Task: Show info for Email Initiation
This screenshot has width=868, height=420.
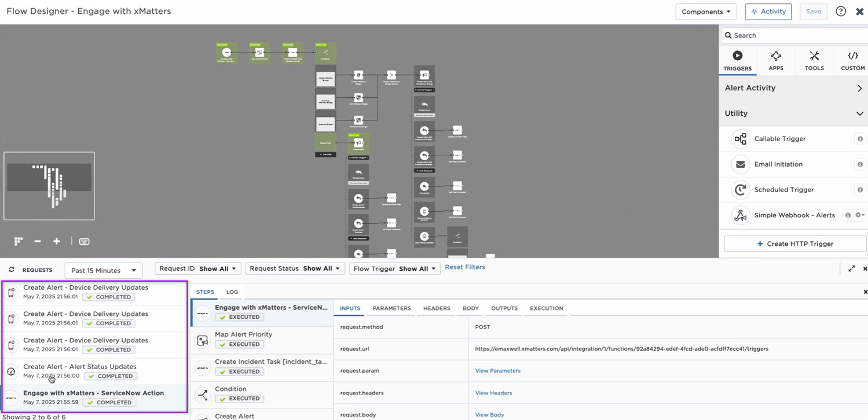Action: click(x=860, y=164)
